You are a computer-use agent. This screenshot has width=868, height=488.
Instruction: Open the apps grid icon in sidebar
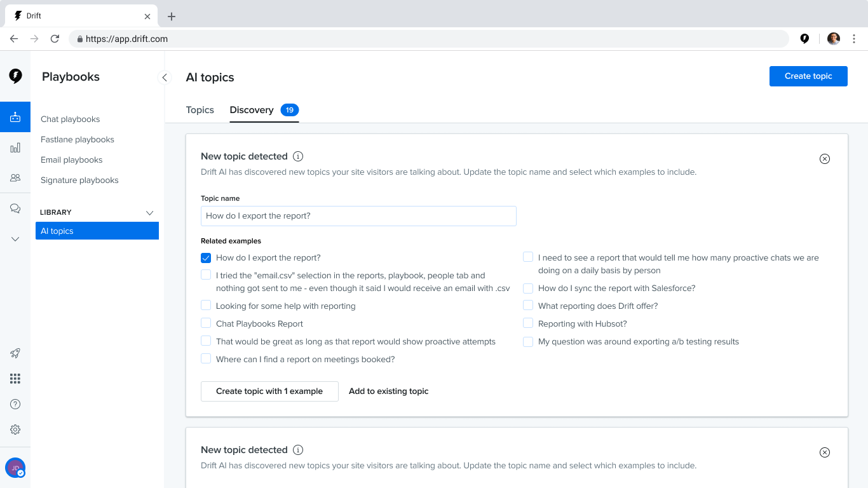coord(15,379)
